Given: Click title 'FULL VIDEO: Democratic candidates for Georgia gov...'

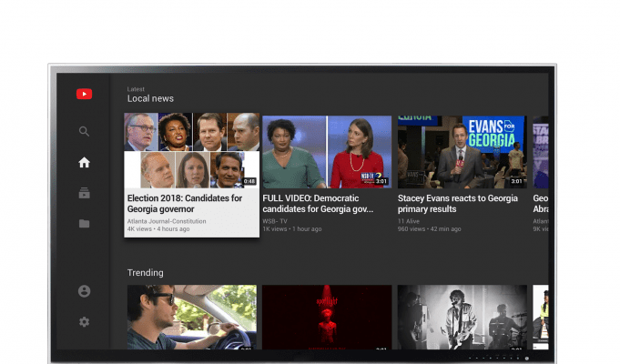Looking at the screenshot, I should click(318, 204).
